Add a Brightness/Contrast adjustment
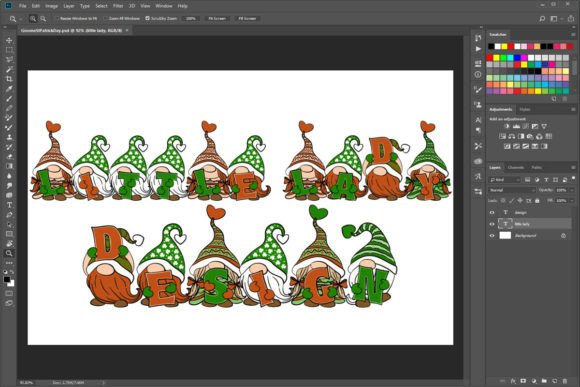 pyautogui.click(x=507, y=127)
